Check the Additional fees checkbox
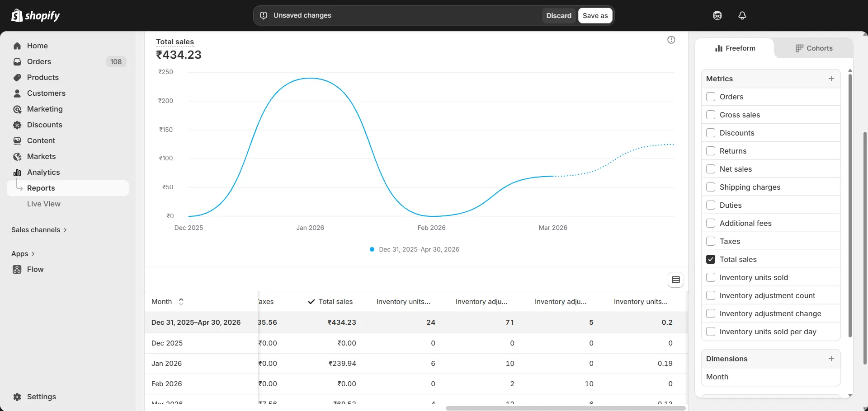 click(x=711, y=223)
